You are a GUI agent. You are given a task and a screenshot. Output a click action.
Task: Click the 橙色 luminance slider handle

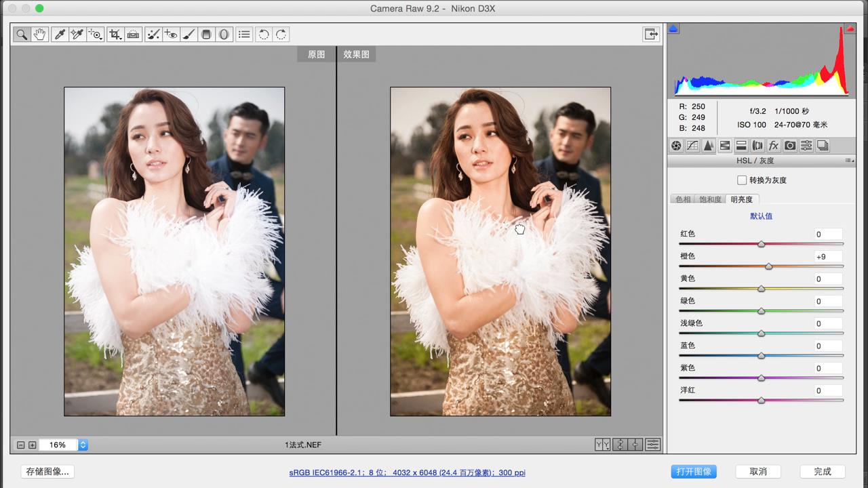tap(768, 266)
